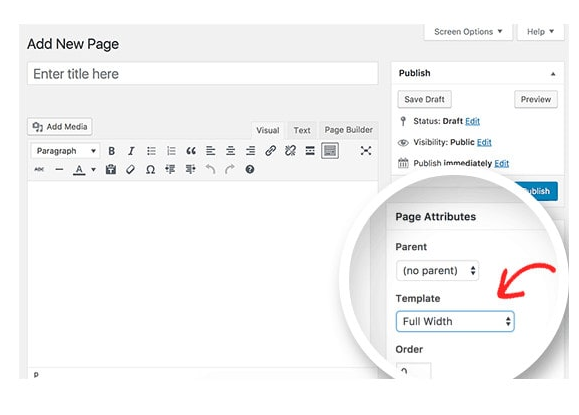Insert a blockquote

coord(191,151)
